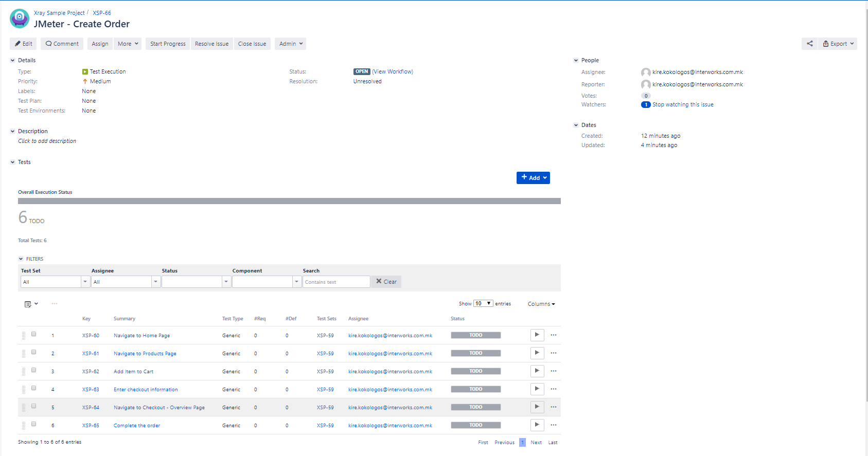Open the More actions menu
Screen dimensions: 868x456
[x=128, y=44]
